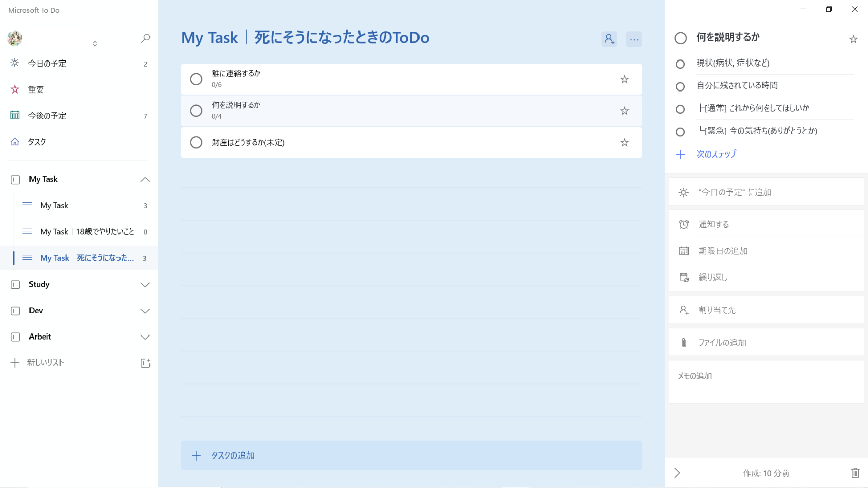Star the 財産はどうするか(未定) task

(624, 143)
